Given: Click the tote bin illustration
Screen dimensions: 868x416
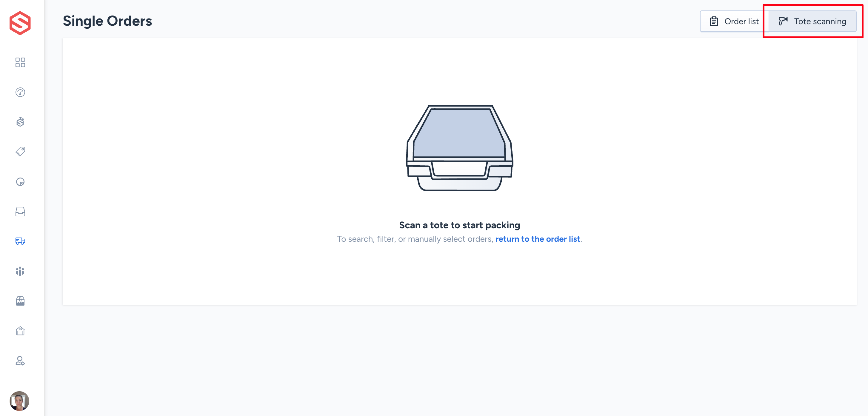Looking at the screenshot, I should [460, 148].
